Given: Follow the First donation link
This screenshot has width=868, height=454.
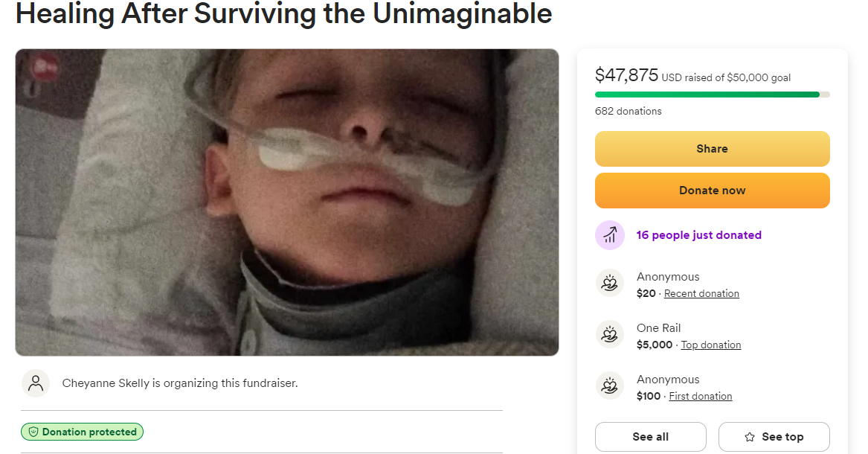Looking at the screenshot, I should tap(701, 397).
